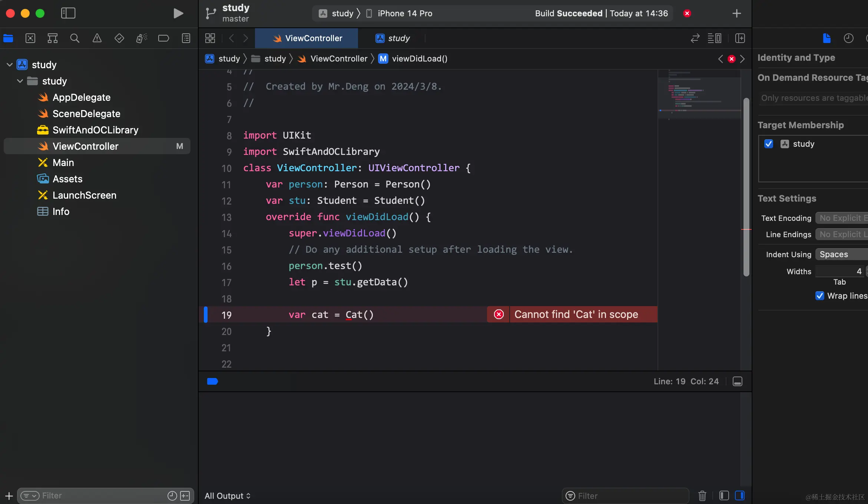Viewport: 868px width, 504px height.
Task: Click the Breakpoint navigator icon
Action: (x=163, y=38)
